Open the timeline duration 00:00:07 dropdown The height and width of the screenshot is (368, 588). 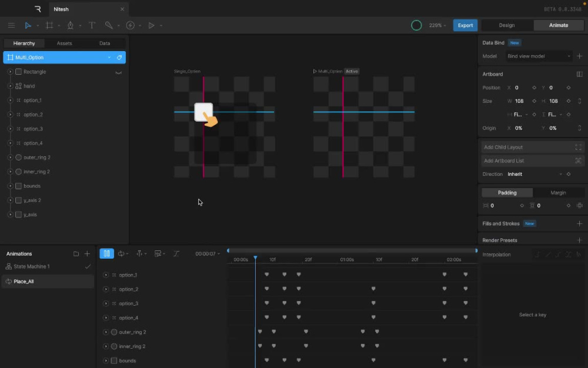[208, 254]
